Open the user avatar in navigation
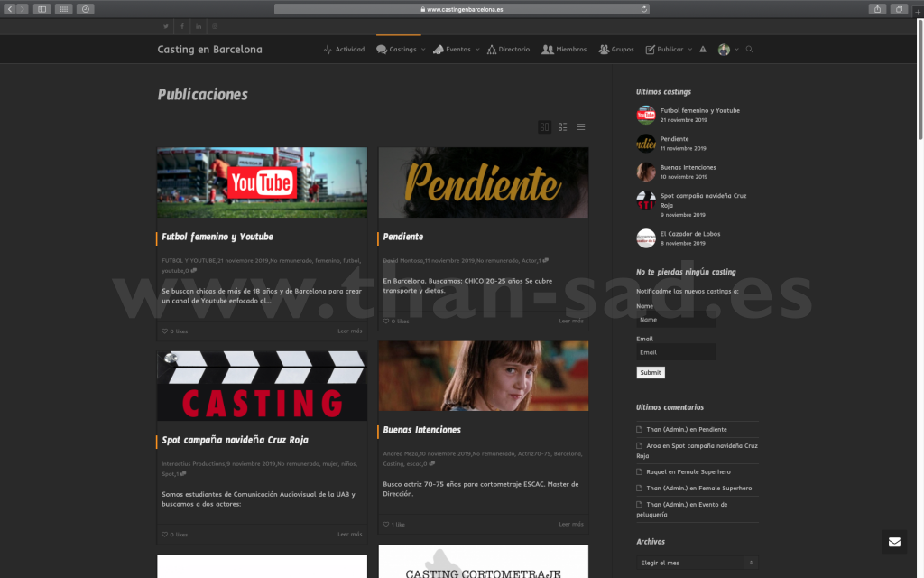 [x=724, y=50]
